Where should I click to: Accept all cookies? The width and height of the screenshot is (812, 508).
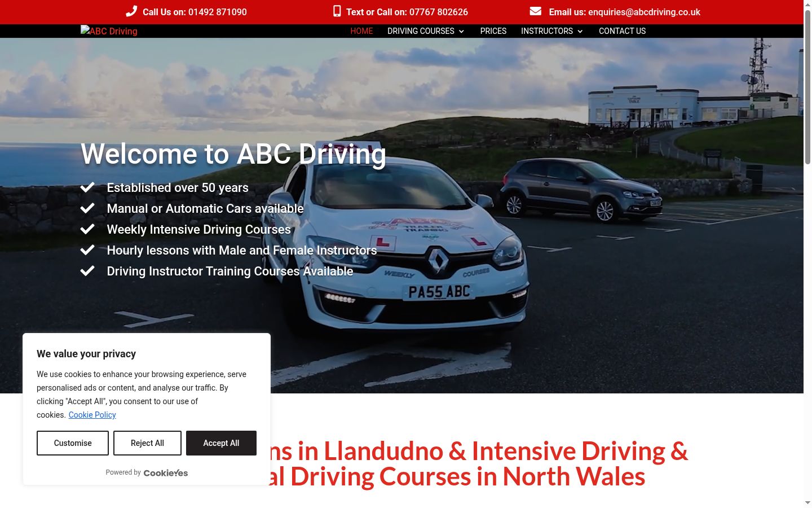click(221, 443)
